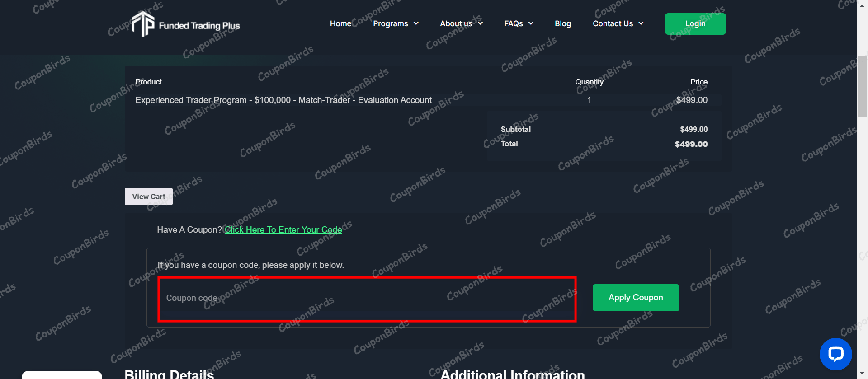This screenshot has width=868, height=379.
Task: Expand the Programs dropdown chevron
Action: [x=416, y=23]
